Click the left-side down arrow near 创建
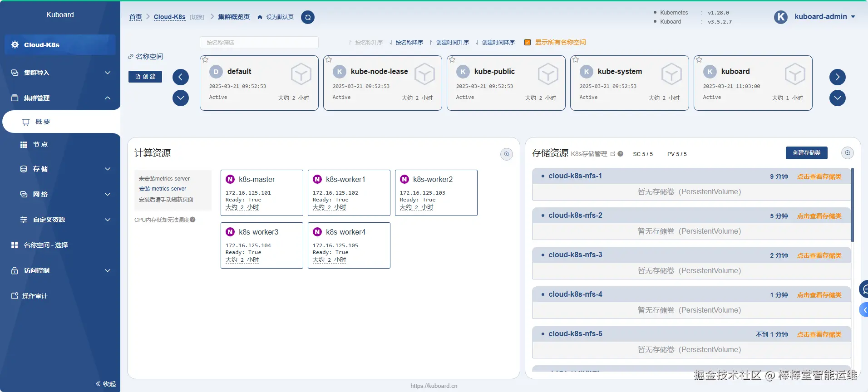This screenshot has height=392, width=868. [181, 98]
